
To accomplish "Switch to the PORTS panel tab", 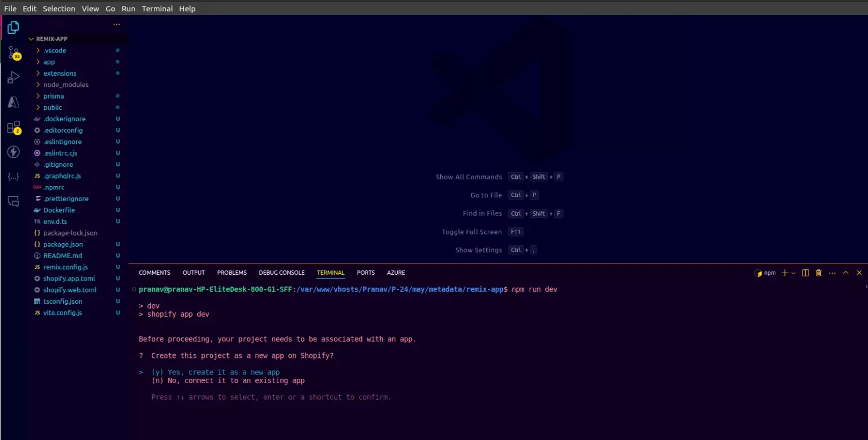I will click(x=366, y=273).
